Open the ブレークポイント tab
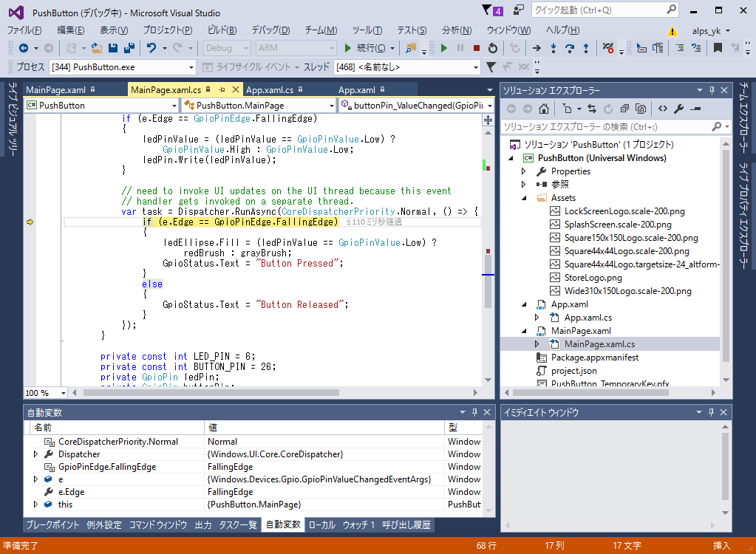 [x=52, y=524]
